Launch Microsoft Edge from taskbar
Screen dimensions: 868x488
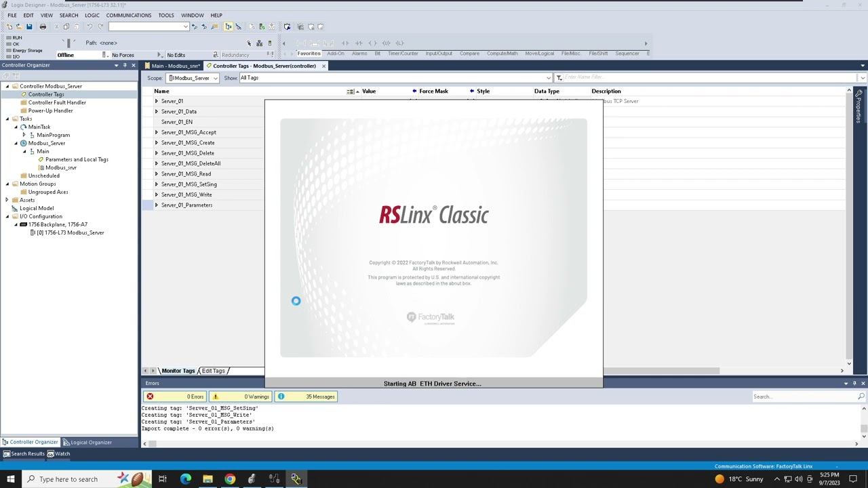(185, 479)
